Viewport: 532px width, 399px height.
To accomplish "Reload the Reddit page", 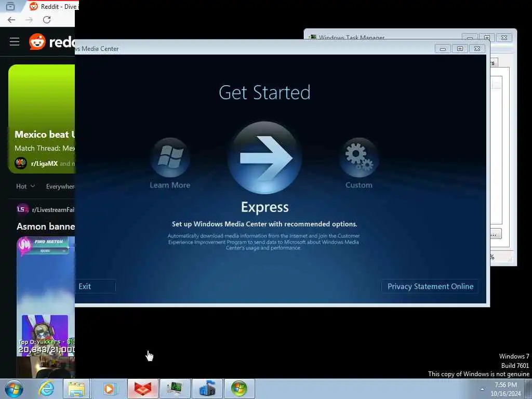I will (x=47, y=20).
